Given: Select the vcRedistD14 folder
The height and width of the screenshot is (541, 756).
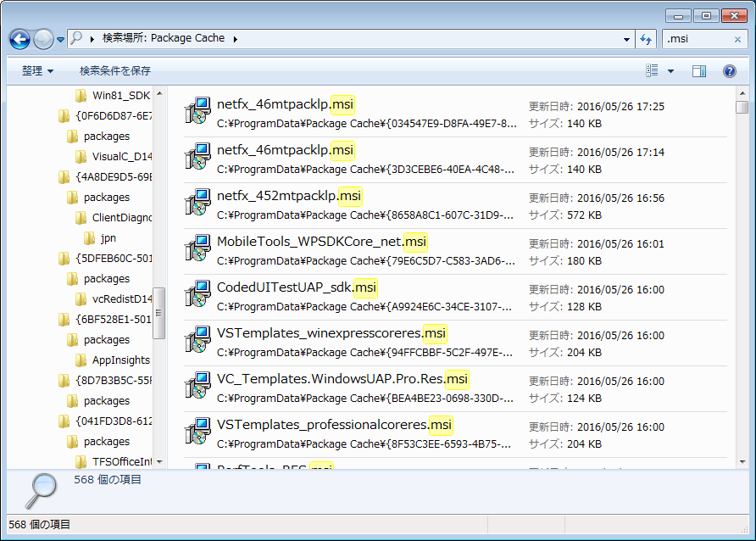Looking at the screenshot, I should tap(114, 299).
